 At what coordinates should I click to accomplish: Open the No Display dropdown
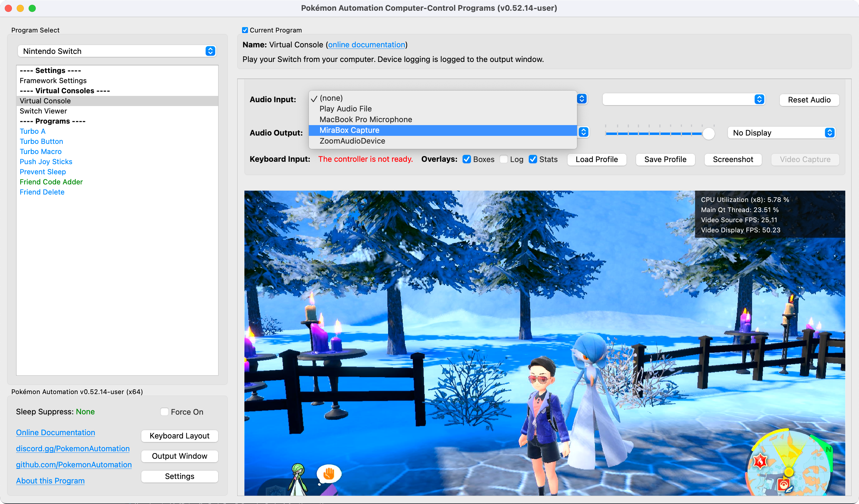[781, 133]
